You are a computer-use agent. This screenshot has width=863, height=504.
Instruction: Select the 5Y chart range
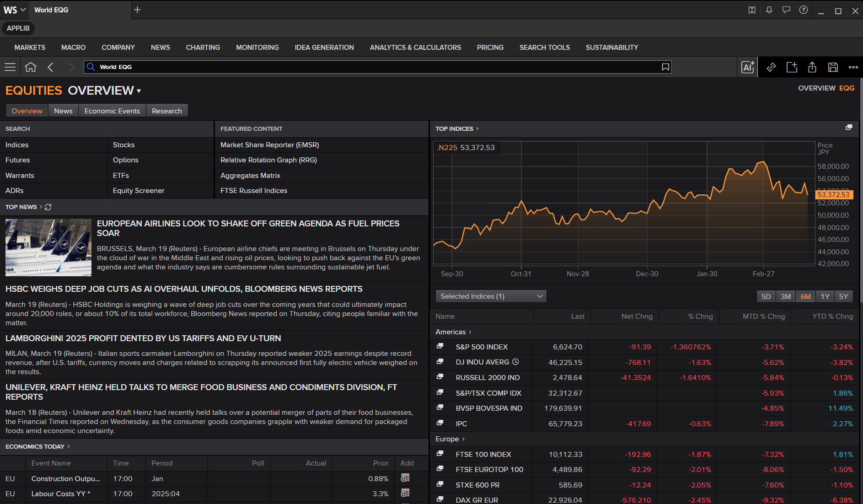point(844,296)
